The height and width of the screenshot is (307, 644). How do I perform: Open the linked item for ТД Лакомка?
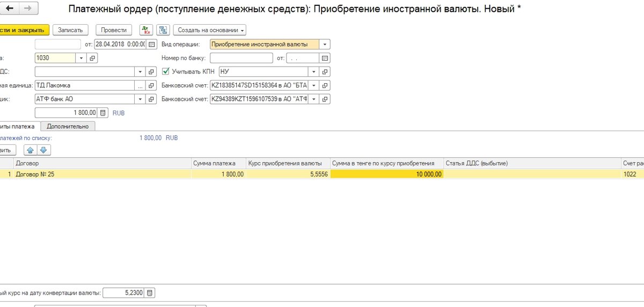150,85
